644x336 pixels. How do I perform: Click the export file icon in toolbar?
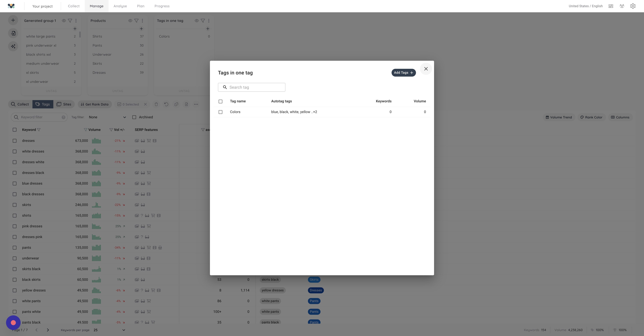coord(186,104)
